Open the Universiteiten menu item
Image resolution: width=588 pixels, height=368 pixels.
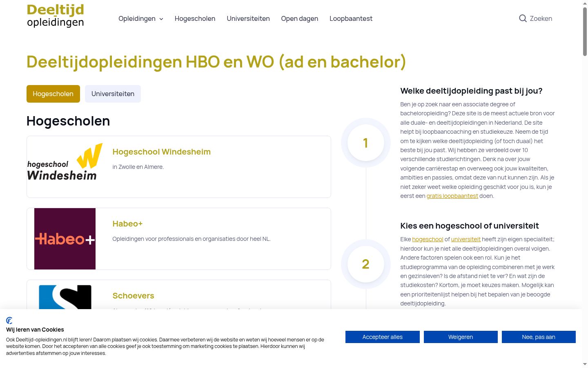pyautogui.click(x=248, y=18)
